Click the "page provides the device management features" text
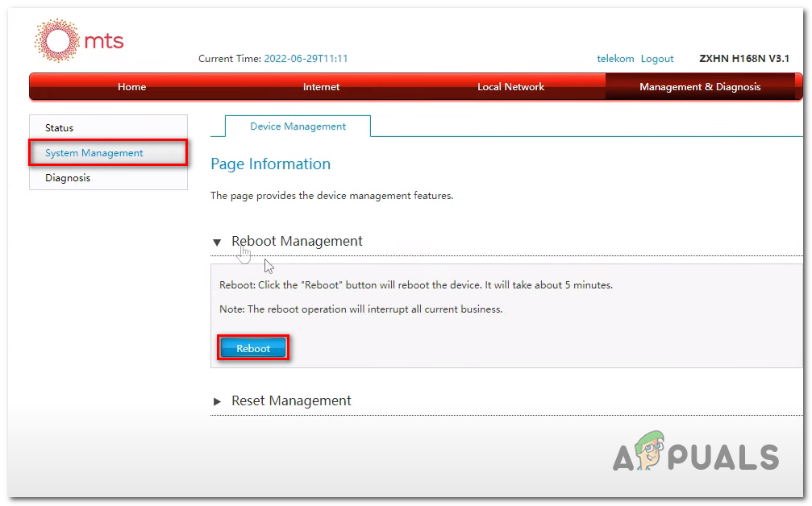812x506 pixels. pos(331,196)
